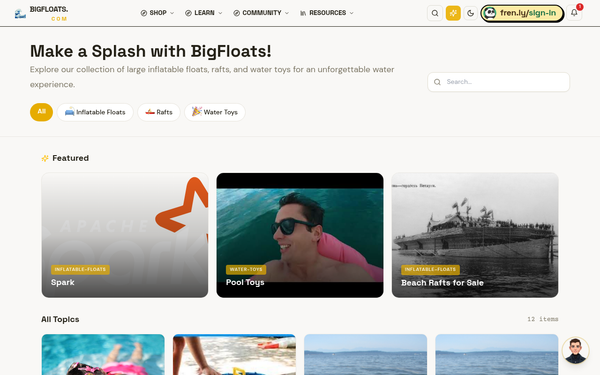Select the All filter chip

coord(41,112)
